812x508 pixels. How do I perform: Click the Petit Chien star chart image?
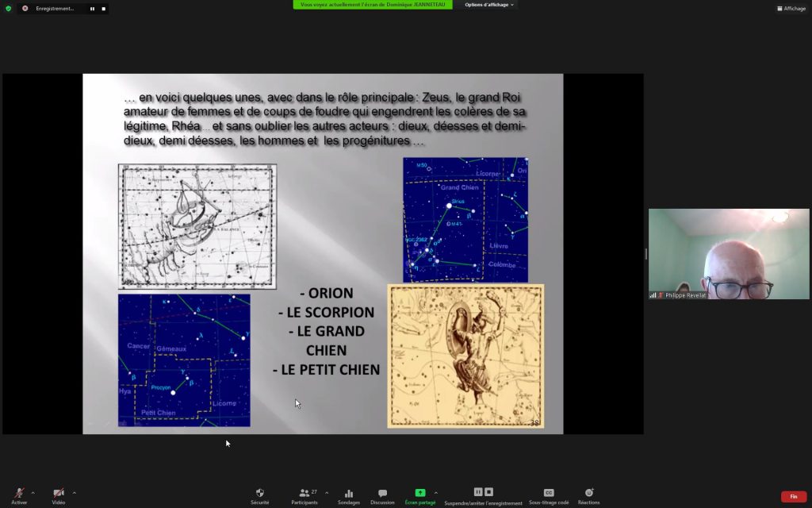[184, 360]
